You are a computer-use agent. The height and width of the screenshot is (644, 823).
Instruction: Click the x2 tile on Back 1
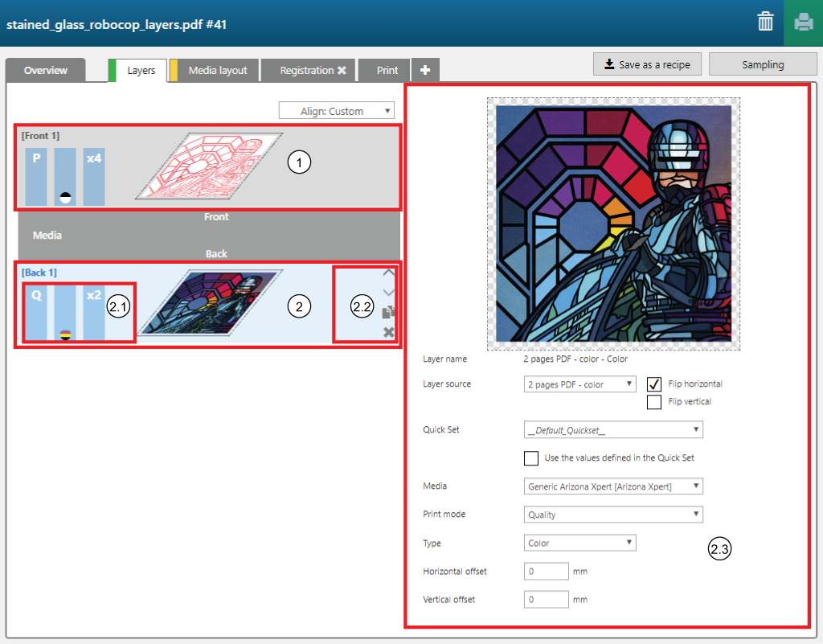point(94,312)
